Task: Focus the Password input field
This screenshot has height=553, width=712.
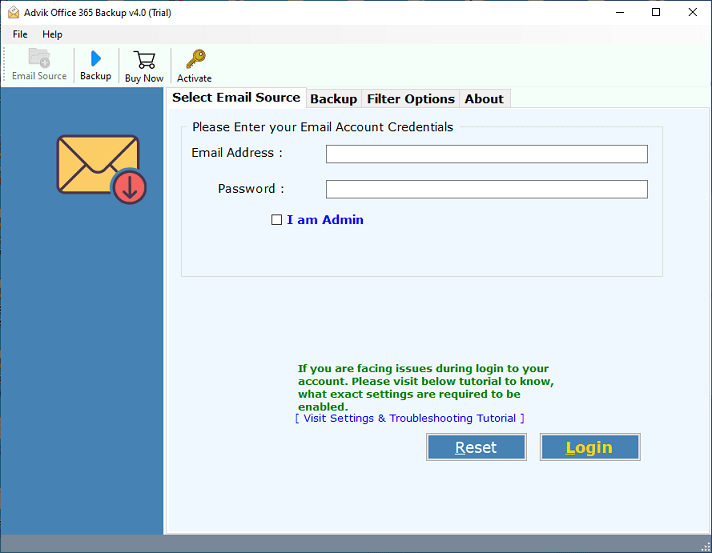Action: pyautogui.click(x=486, y=189)
